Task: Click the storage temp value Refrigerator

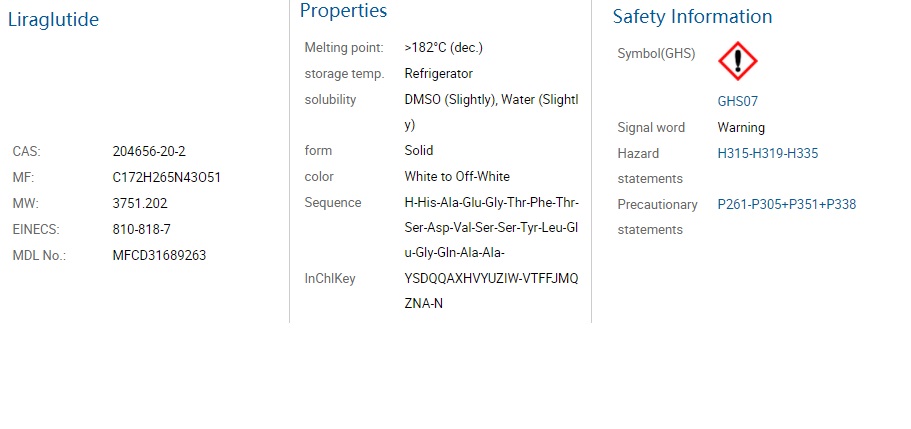Action: click(439, 74)
